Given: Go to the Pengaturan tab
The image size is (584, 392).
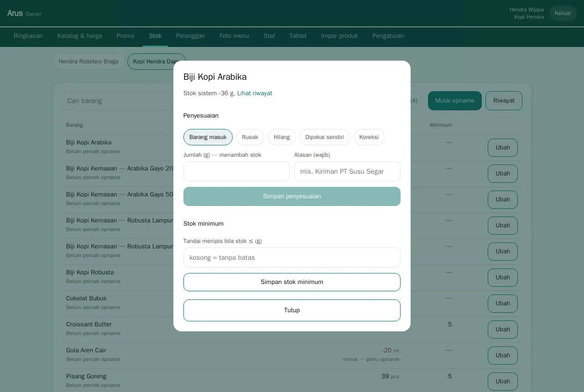Looking at the screenshot, I should [388, 36].
